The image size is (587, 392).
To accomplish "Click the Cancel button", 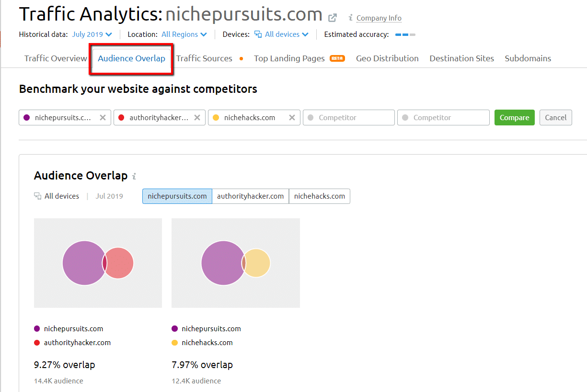I will pos(555,118).
